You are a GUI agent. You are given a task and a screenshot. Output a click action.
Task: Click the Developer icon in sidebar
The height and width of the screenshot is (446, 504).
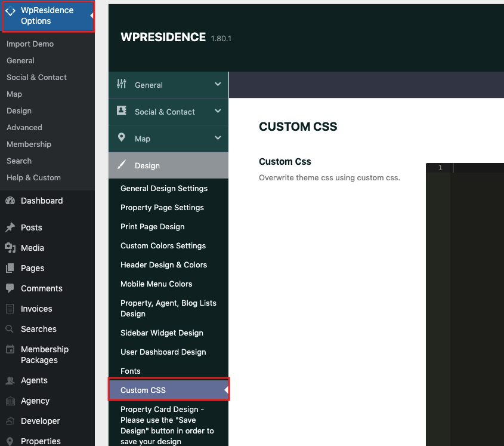coord(10,421)
